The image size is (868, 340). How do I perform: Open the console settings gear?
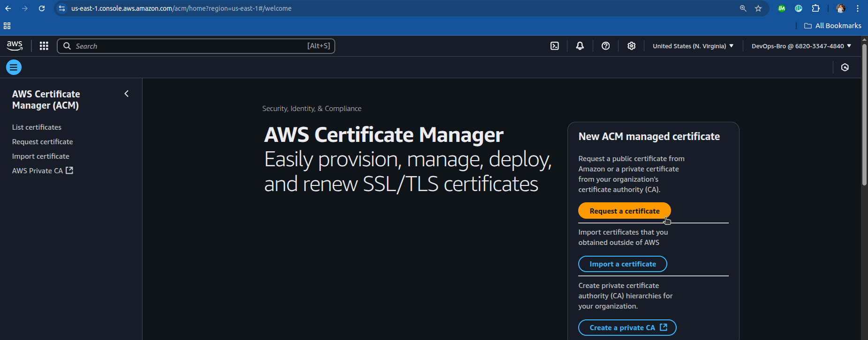pyautogui.click(x=632, y=46)
